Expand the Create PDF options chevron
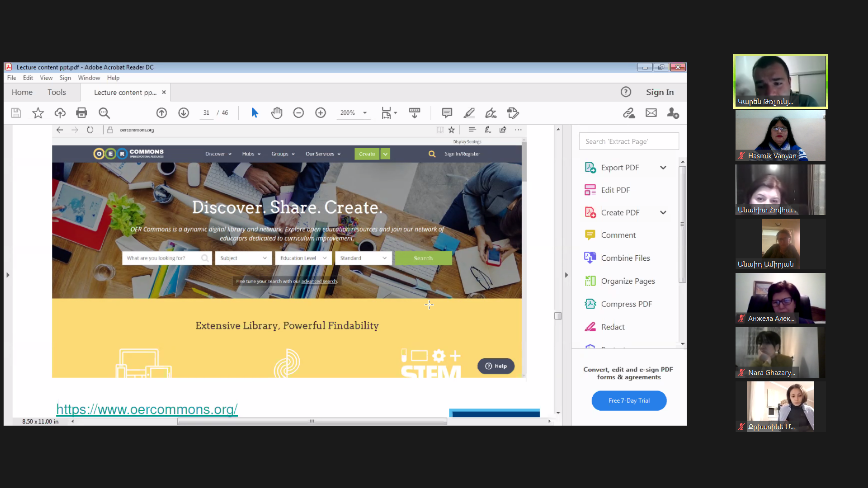Image resolution: width=868 pixels, height=488 pixels. coord(663,212)
